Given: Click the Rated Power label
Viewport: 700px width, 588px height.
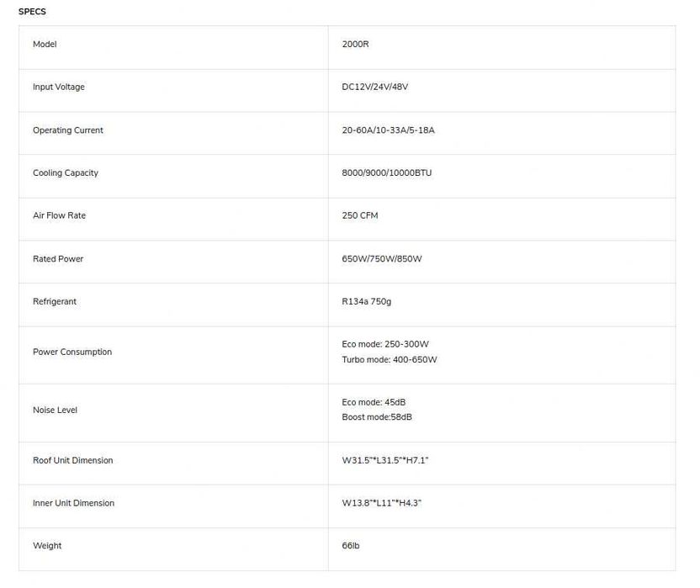Looking at the screenshot, I should (x=58, y=258).
